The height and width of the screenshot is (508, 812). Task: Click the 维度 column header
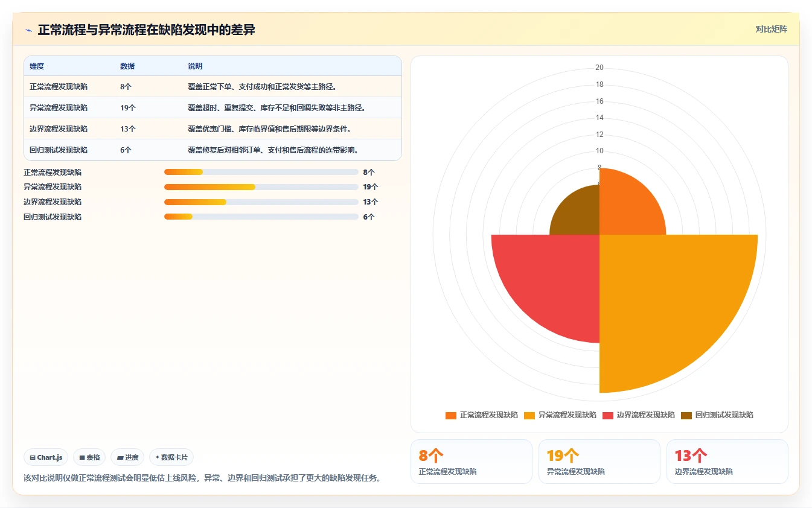click(x=37, y=66)
